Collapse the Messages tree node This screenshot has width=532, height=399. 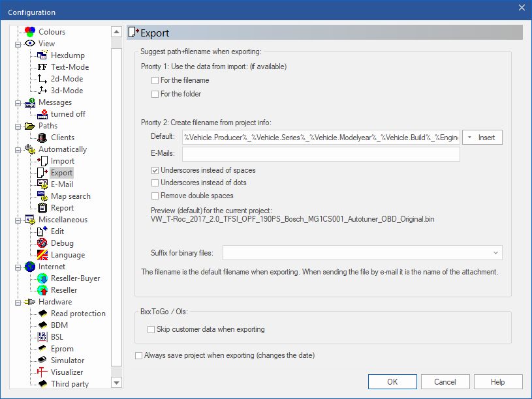point(18,103)
